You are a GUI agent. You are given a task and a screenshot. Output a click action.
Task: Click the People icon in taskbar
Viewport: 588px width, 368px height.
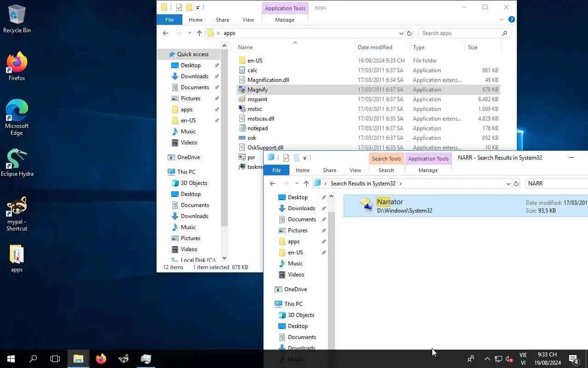[x=470, y=359]
